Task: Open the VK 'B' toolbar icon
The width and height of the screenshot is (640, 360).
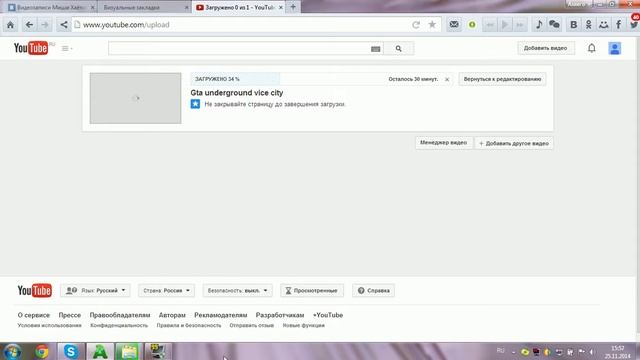Action: click(573, 25)
